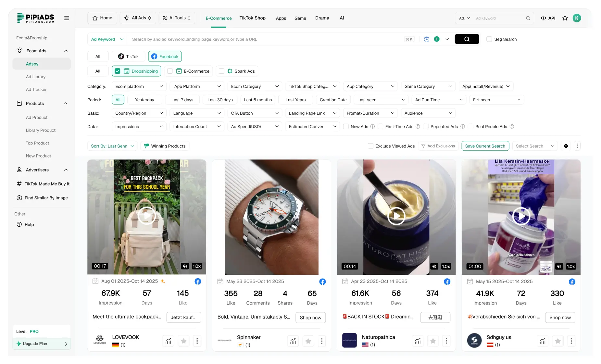Open the Country/Region dropdown

tap(139, 113)
